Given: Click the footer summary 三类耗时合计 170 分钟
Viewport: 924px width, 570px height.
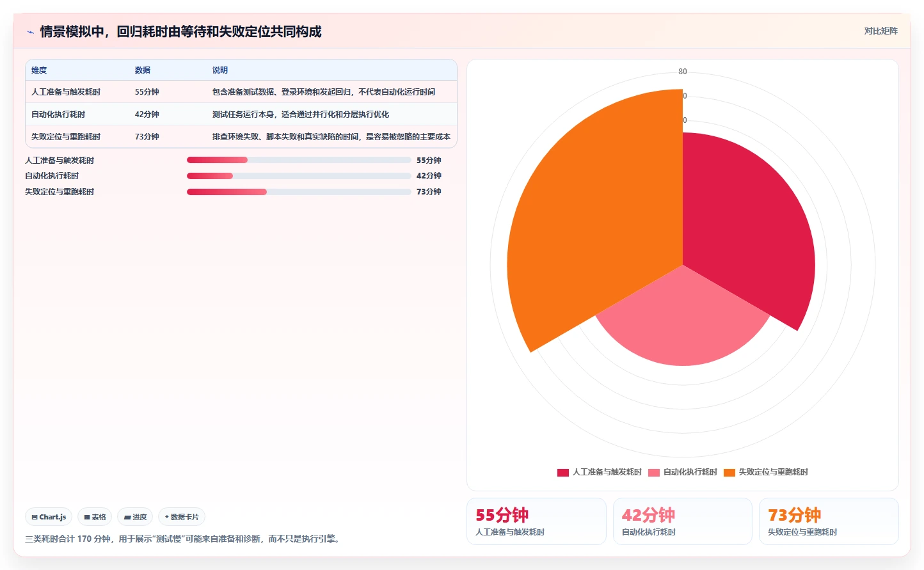Looking at the screenshot, I should pyautogui.click(x=184, y=539).
